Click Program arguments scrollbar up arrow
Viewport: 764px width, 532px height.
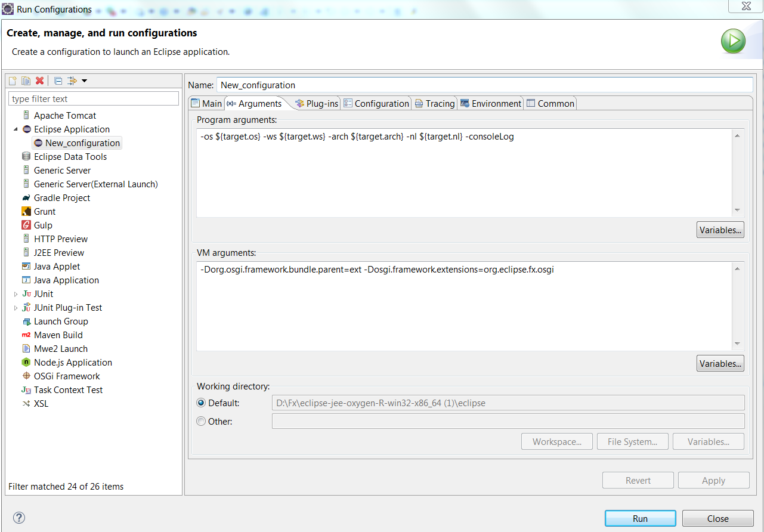pyautogui.click(x=738, y=136)
